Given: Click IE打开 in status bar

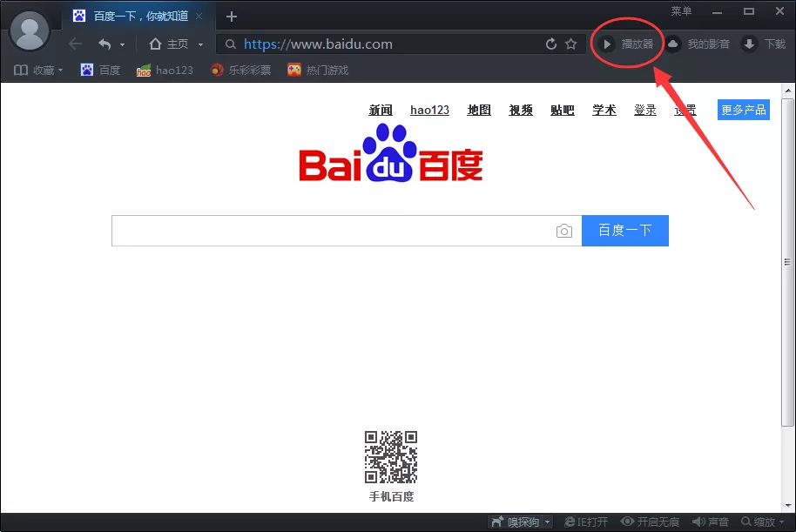Looking at the screenshot, I should [586, 522].
